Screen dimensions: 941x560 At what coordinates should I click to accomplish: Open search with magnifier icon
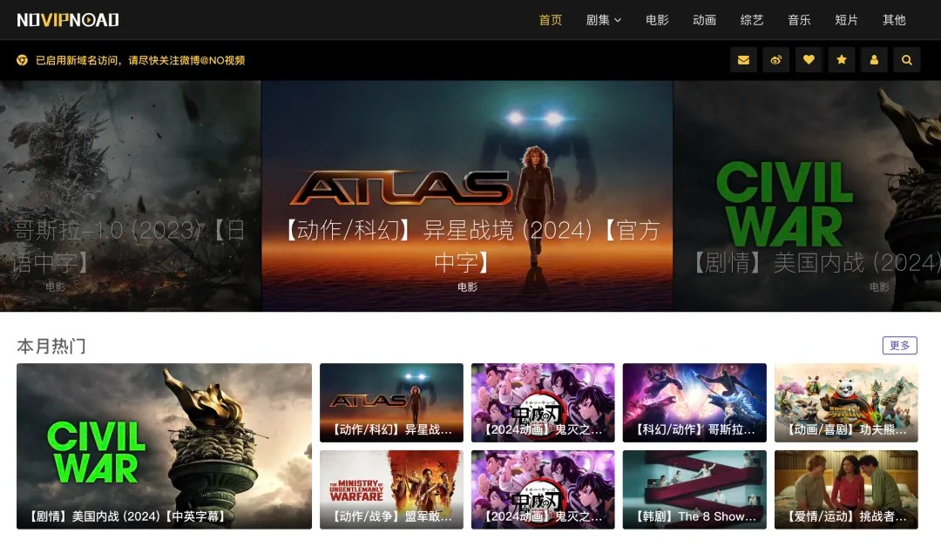pos(907,60)
